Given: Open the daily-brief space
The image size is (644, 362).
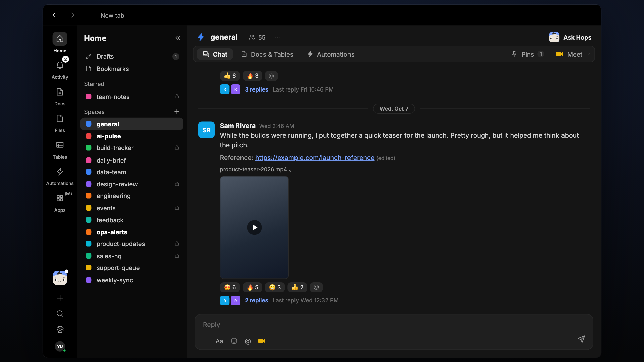Looking at the screenshot, I should coord(132,160).
